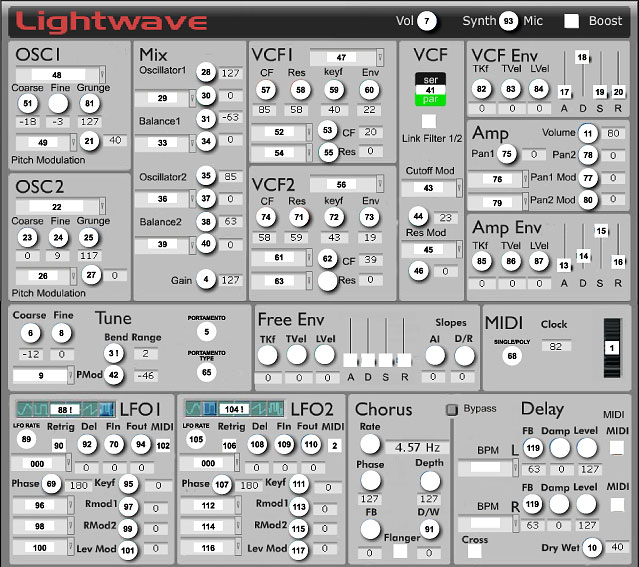The height and width of the screenshot is (567, 639).
Task: Click the OSC1 Coarse knob
Action: click(27, 103)
